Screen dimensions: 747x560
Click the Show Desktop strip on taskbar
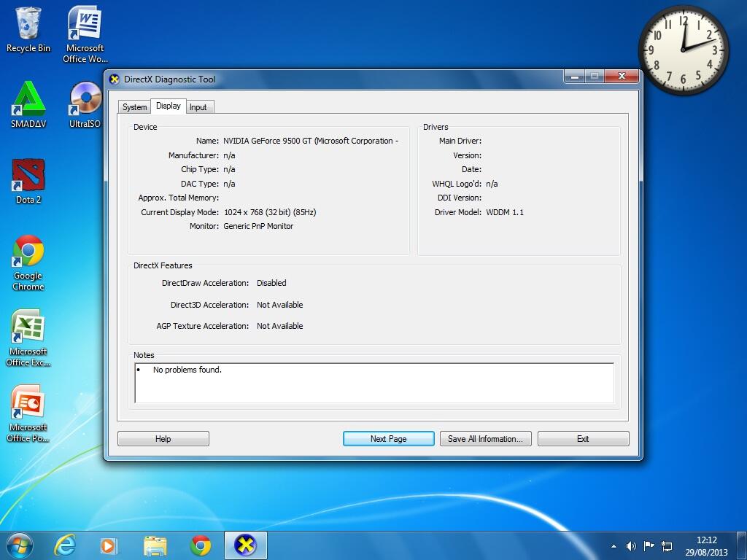[x=743, y=545]
